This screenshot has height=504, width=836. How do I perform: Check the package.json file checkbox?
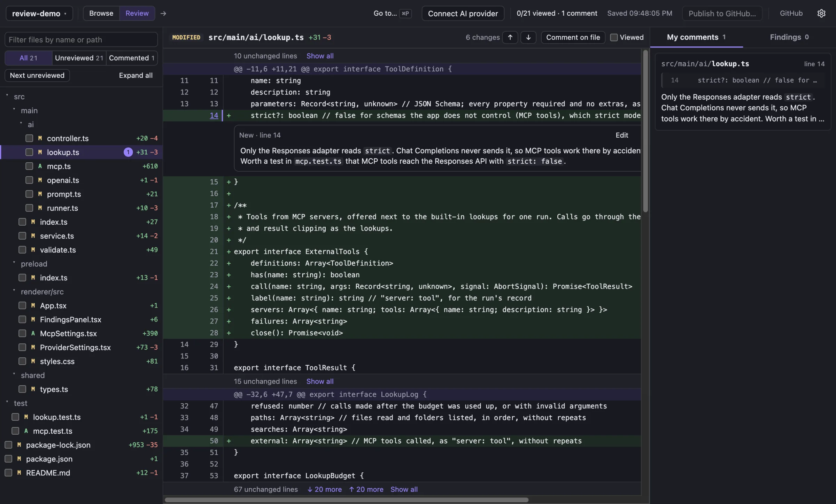click(x=8, y=459)
